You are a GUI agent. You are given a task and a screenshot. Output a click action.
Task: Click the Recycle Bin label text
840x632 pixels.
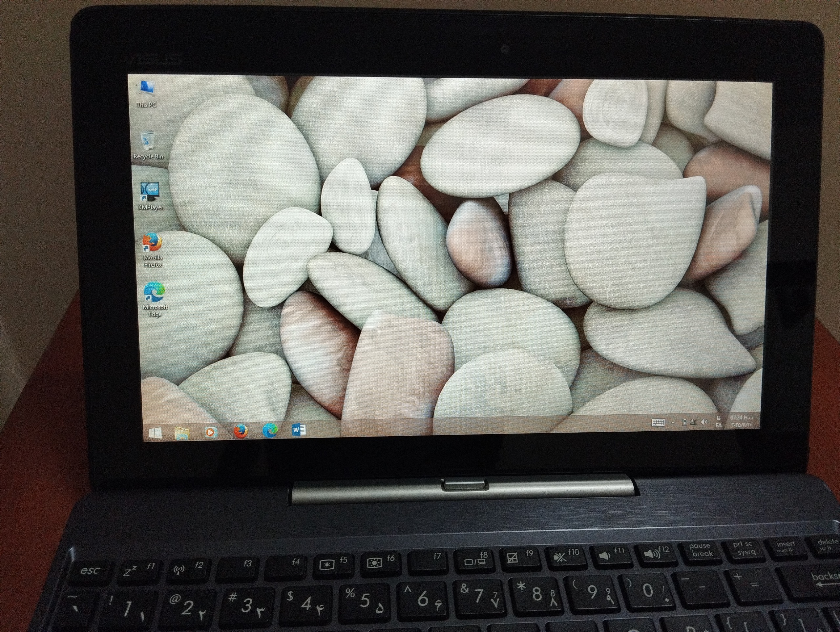point(148,156)
